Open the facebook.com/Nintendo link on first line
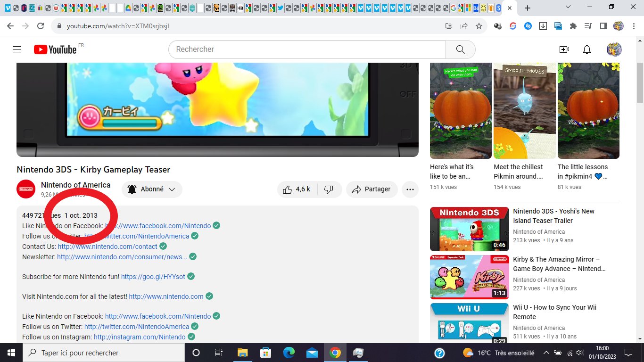 pyautogui.click(x=158, y=226)
